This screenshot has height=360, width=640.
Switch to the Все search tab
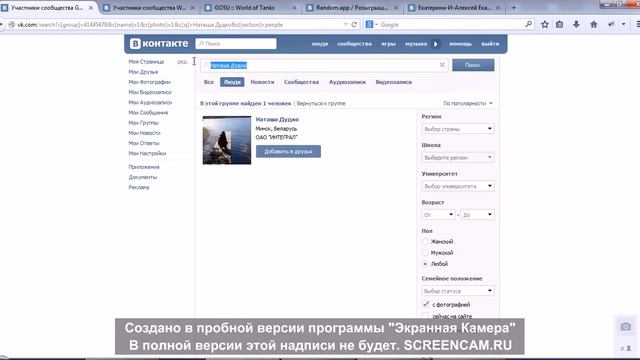tap(209, 82)
